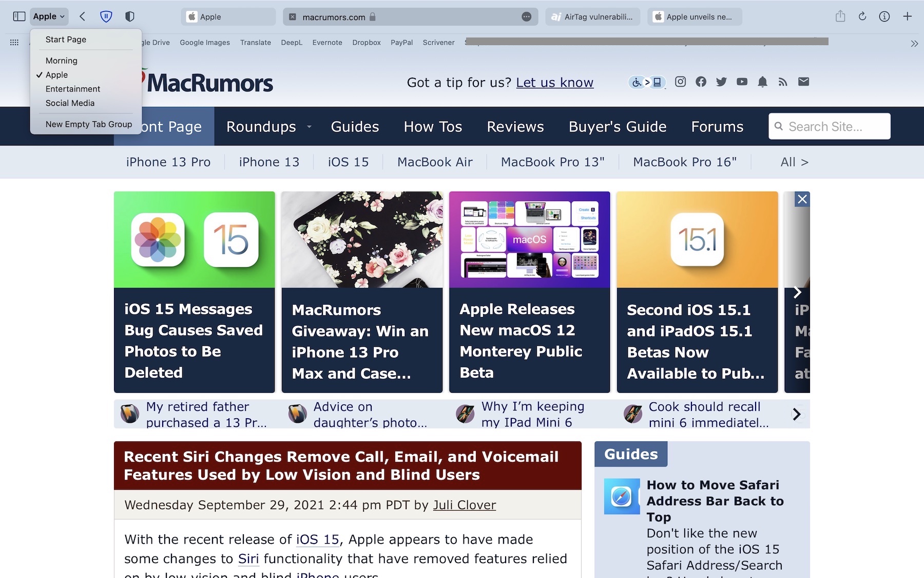Image resolution: width=924 pixels, height=578 pixels.
Task: Open MacRumors Instagram icon
Action: [680, 82]
